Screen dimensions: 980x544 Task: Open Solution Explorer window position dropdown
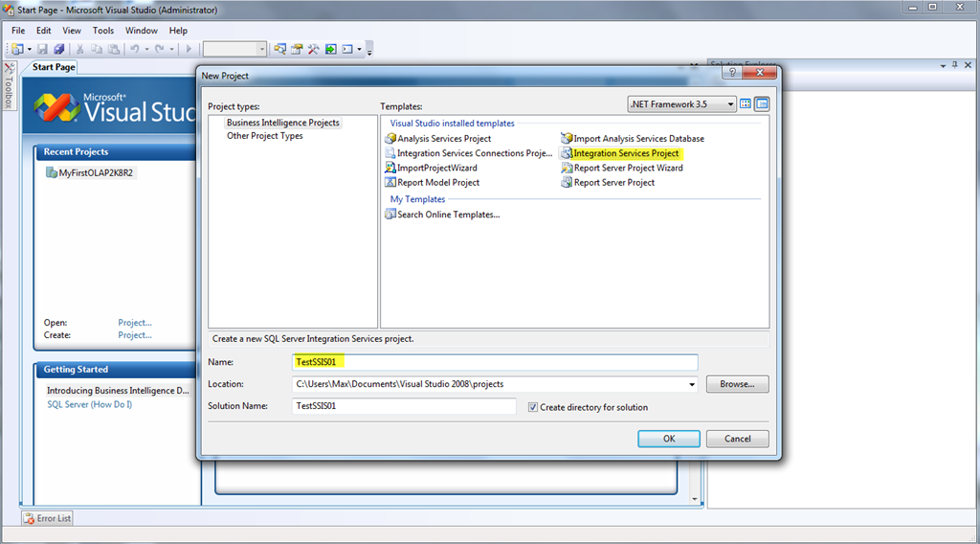(x=943, y=66)
